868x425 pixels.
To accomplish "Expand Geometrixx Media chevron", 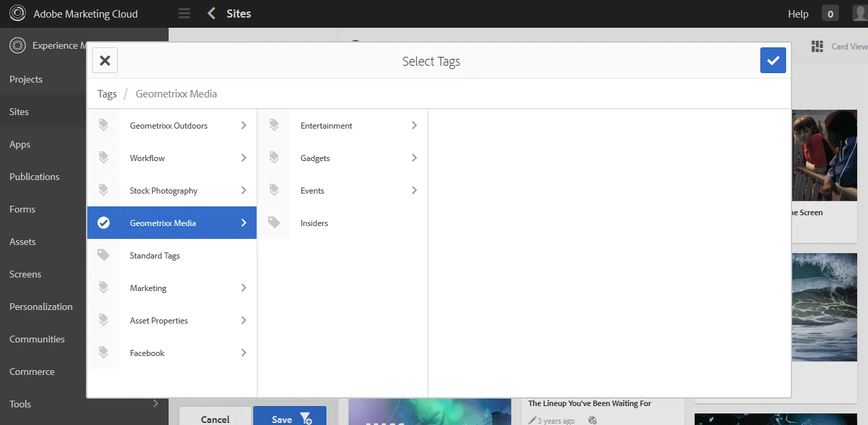I will click(244, 223).
